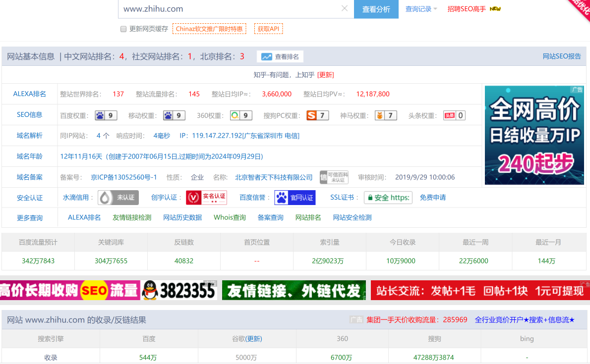This screenshot has width=590, height=364.
Task: Open the 网站历史数据 link
Action: point(182,217)
